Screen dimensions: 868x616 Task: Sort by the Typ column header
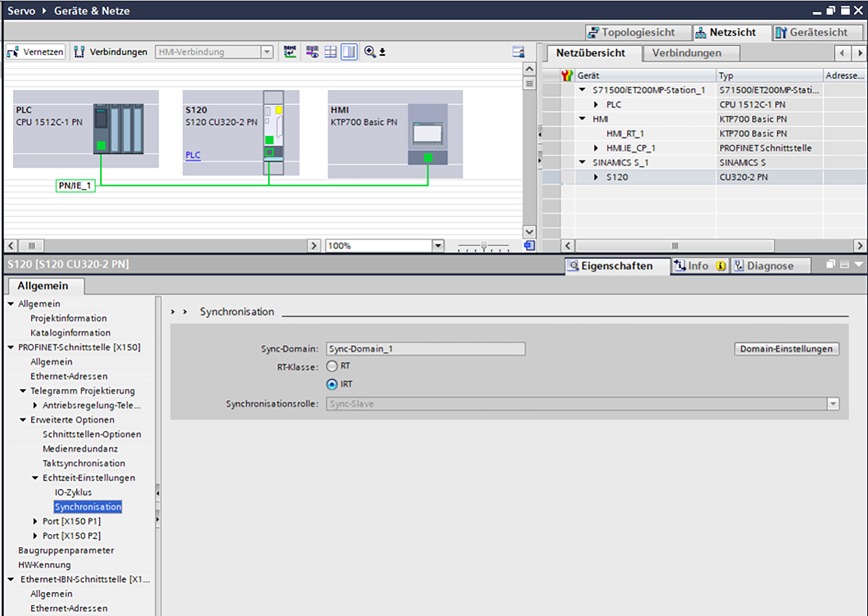pos(769,75)
